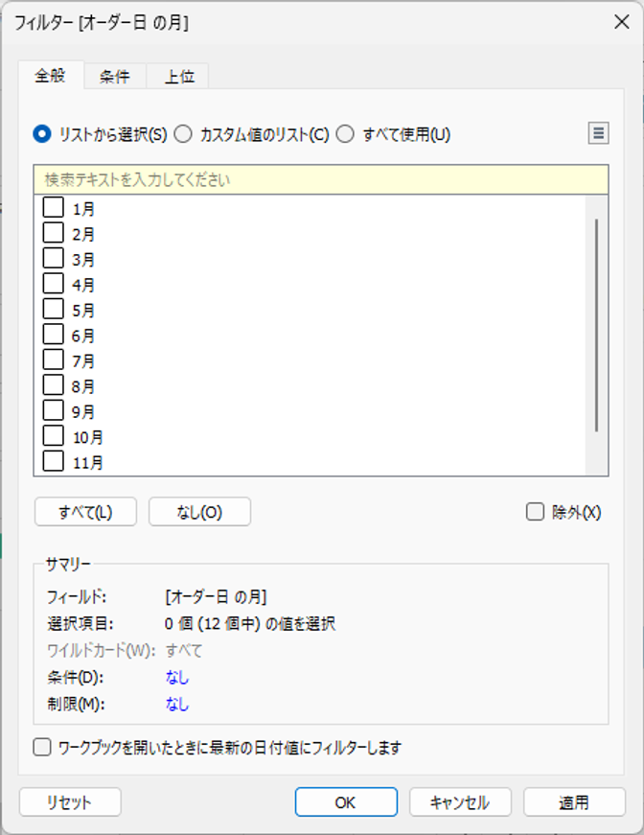Check the 1月 checkbox
The image size is (644, 835).
pyautogui.click(x=54, y=207)
